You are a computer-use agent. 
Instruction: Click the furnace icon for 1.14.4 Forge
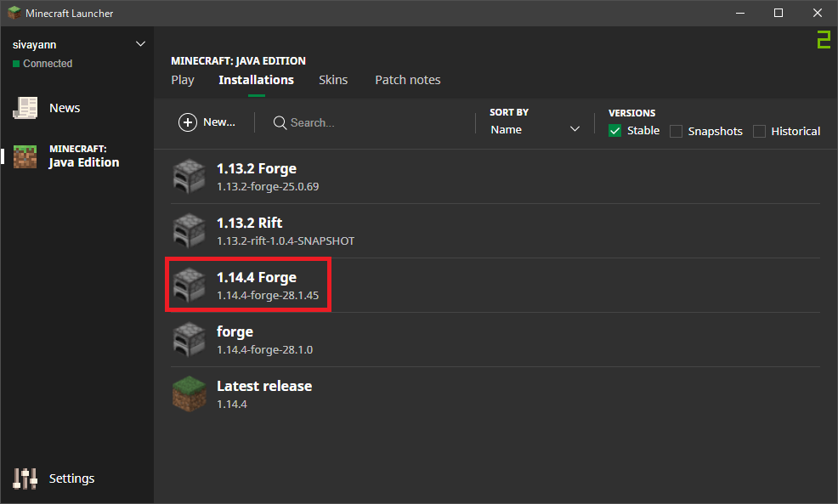coord(190,286)
